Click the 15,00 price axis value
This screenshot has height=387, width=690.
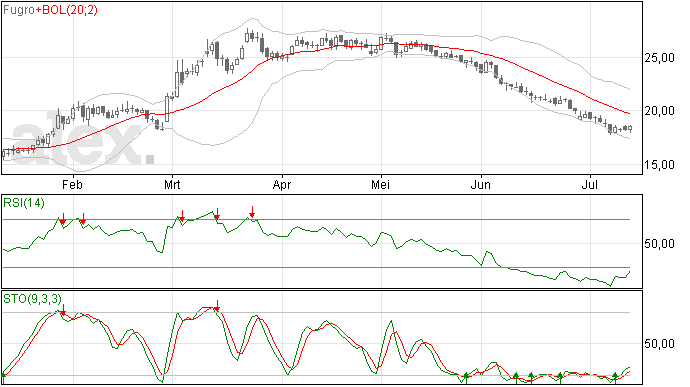(660, 165)
